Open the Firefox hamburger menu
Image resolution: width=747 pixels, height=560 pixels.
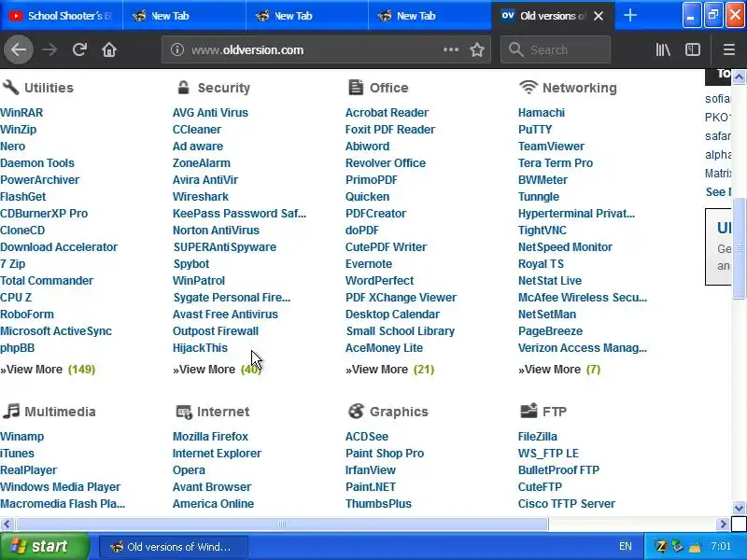(729, 49)
